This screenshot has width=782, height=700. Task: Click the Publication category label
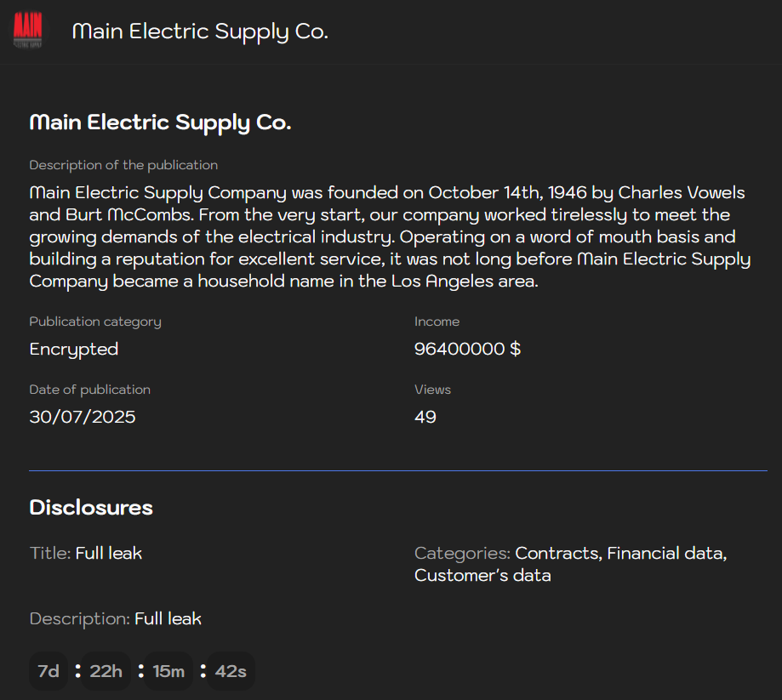(95, 322)
